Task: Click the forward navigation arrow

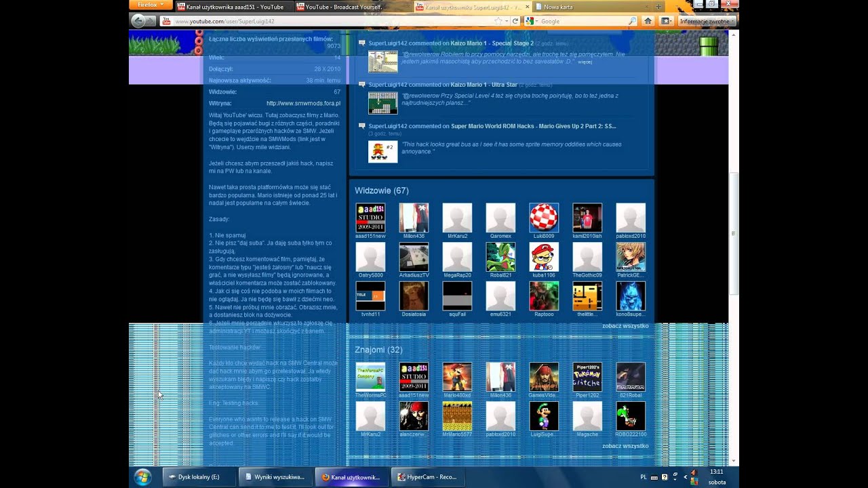Action: point(151,21)
